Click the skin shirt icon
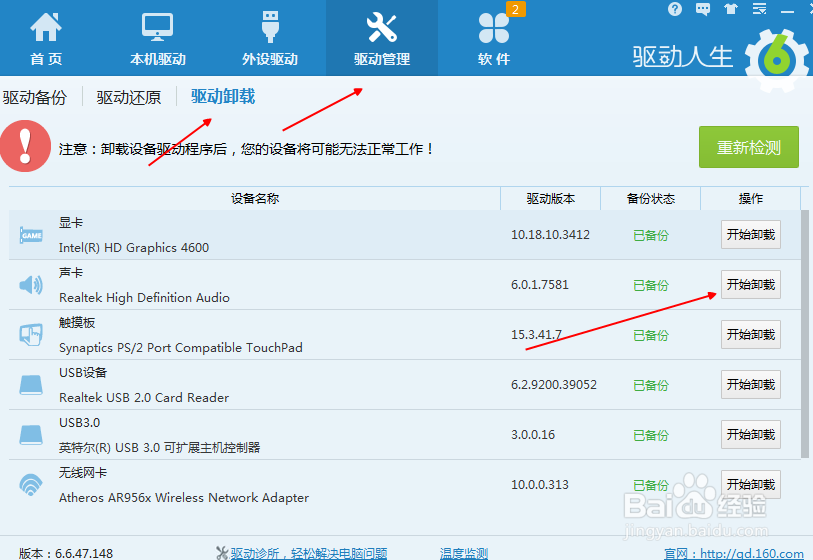Image resolution: width=813 pixels, height=560 pixels. pyautogui.click(x=731, y=9)
